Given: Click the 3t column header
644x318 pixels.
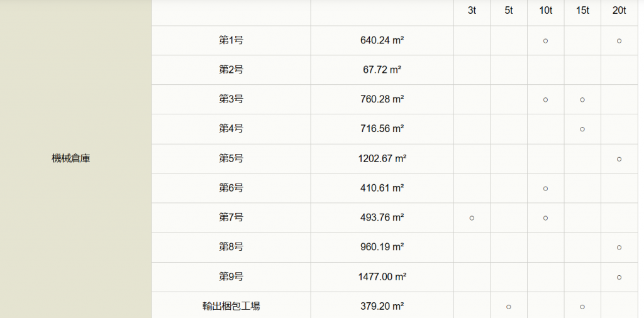Looking at the screenshot, I should [x=472, y=11].
